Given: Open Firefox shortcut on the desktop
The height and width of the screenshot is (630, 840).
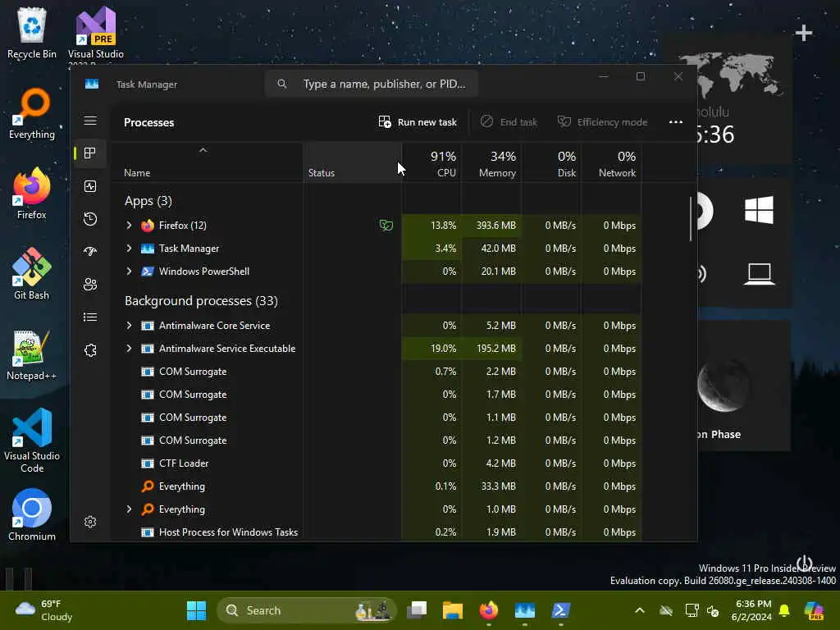Looking at the screenshot, I should click(32, 194).
